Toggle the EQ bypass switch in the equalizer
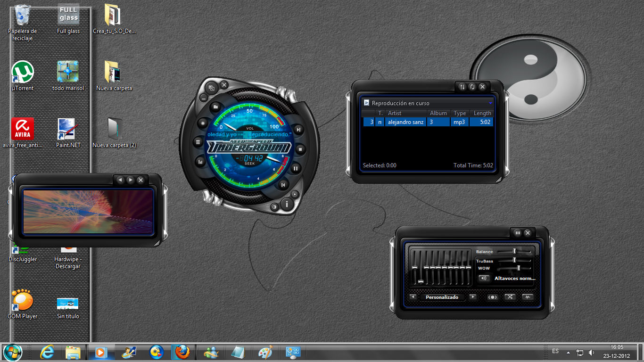This screenshot has width=644, height=362. (x=528, y=297)
